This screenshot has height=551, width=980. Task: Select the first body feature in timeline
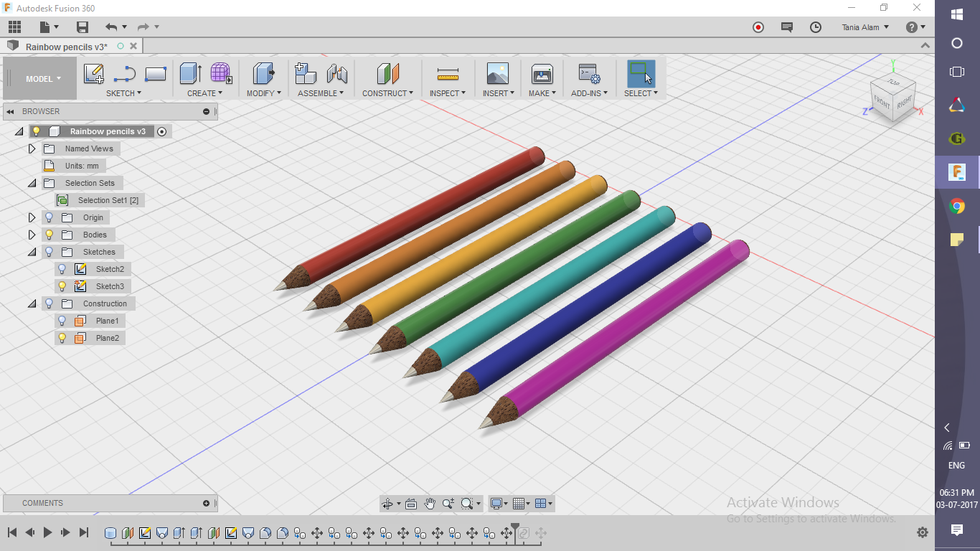pos(110,533)
